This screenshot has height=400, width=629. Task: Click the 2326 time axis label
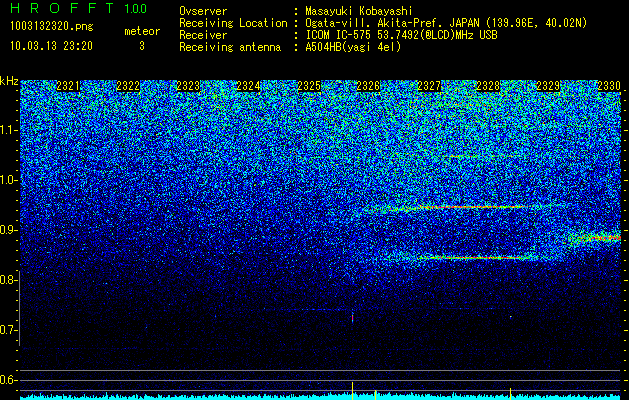click(x=368, y=86)
